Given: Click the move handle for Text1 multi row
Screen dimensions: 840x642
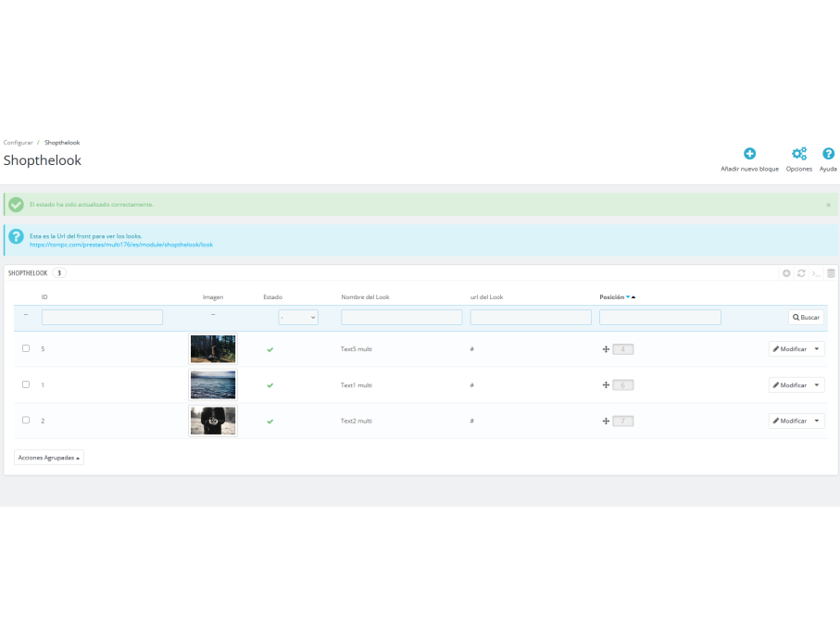Looking at the screenshot, I should click(606, 384).
